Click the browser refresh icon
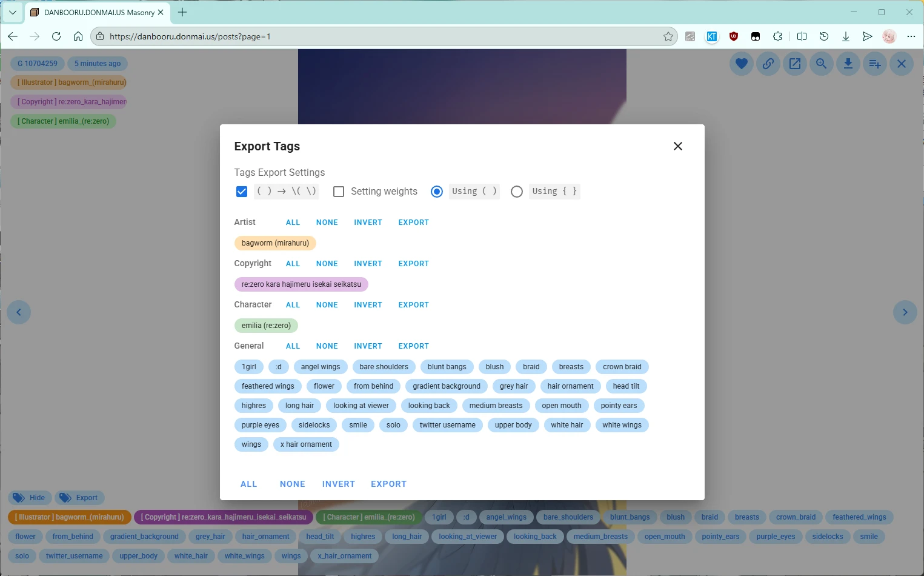 56,36
